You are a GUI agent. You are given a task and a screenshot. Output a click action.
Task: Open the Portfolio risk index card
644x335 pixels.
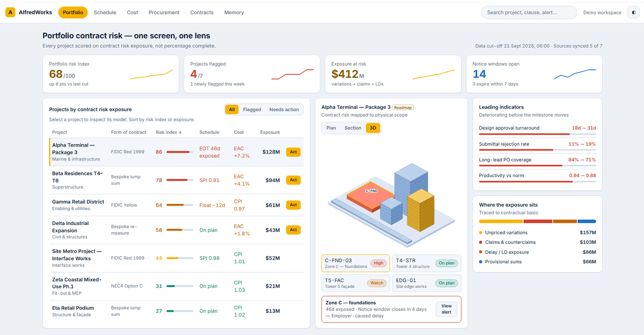coord(111,74)
